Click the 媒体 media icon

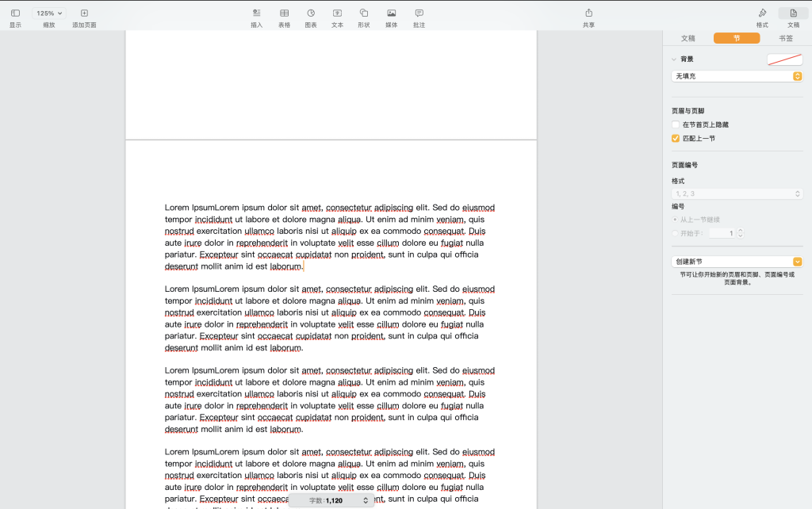pyautogui.click(x=392, y=13)
